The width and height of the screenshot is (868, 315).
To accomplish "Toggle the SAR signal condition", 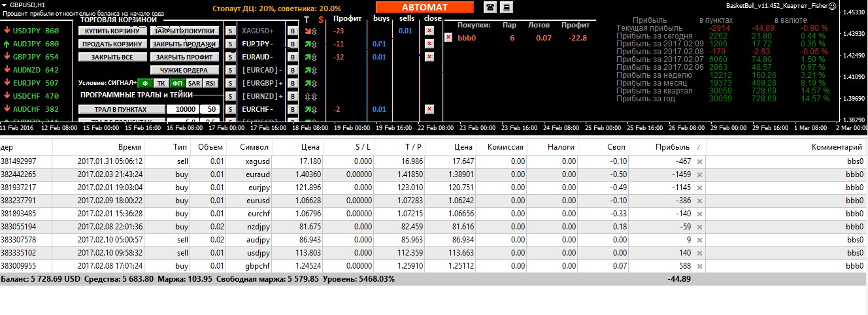I will click(193, 83).
